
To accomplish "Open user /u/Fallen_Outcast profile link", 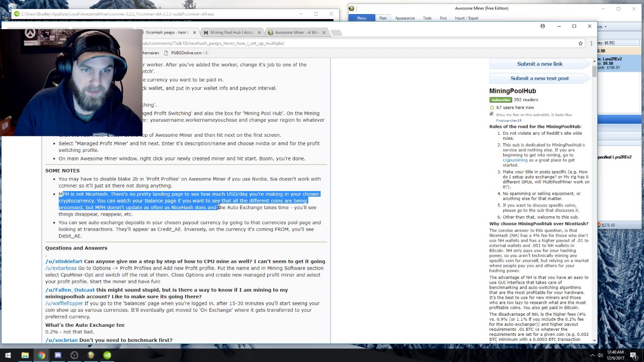I will (70, 290).
